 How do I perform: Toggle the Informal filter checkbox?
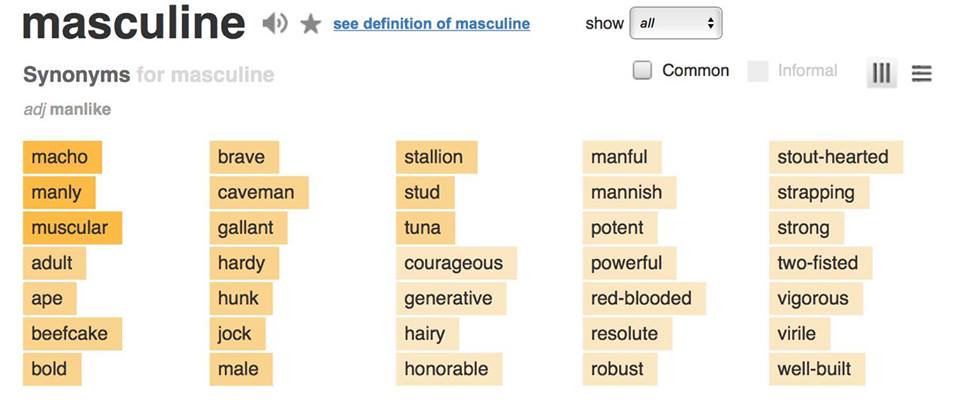(758, 70)
